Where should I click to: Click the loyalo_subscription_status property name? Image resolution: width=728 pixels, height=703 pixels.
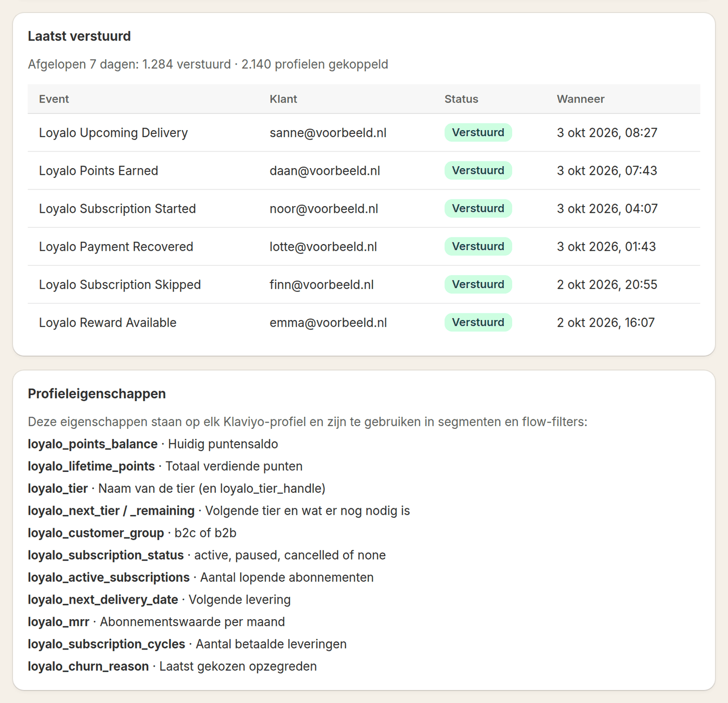tap(106, 555)
